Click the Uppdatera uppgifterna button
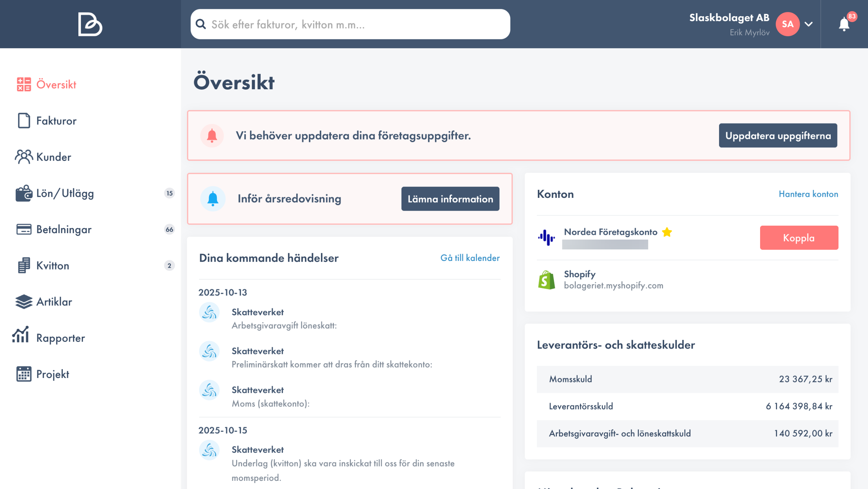 (778, 135)
